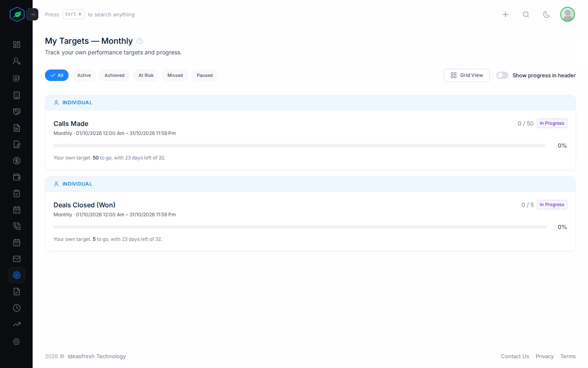Expand the sidebar with the arrow button
The height and width of the screenshot is (368, 588).
[32, 14]
